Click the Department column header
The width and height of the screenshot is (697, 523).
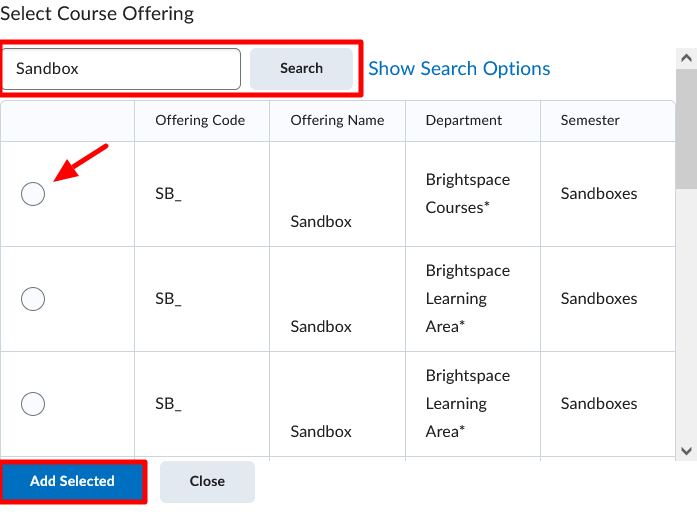tap(464, 120)
